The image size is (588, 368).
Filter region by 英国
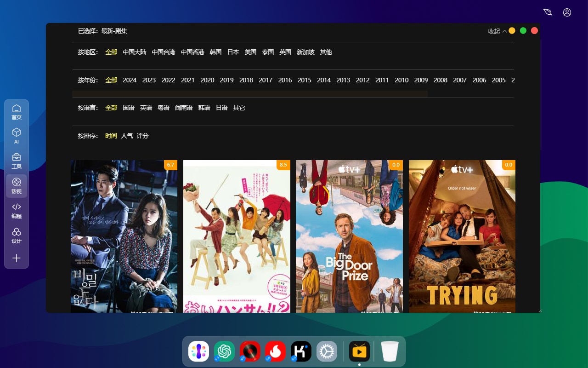[285, 52]
